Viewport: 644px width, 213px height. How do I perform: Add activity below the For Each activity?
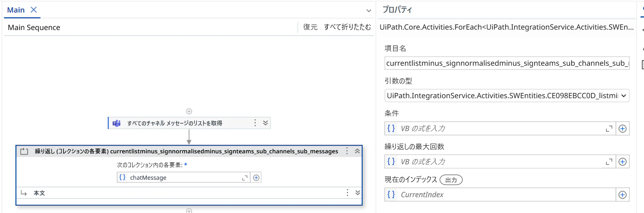point(189,211)
